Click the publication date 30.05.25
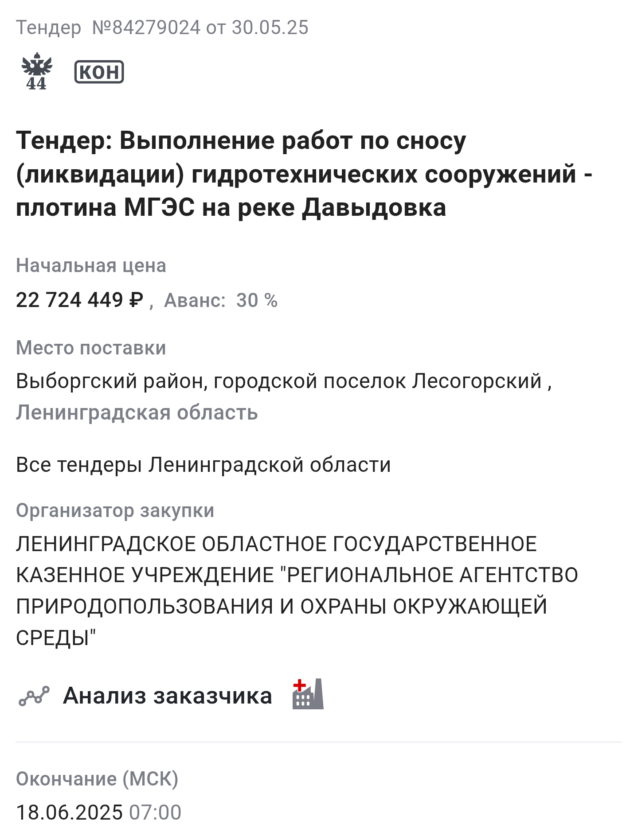This screenshot has height=840, width=638. click(x=270, y=28)
